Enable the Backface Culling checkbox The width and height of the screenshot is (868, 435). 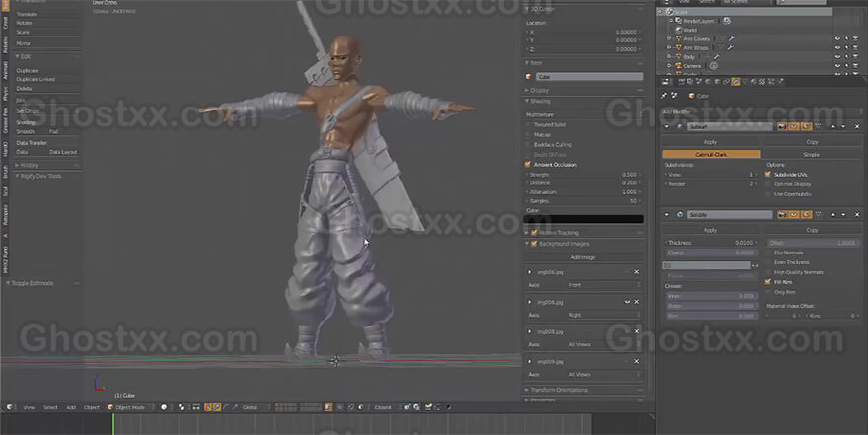pos(528,144)
